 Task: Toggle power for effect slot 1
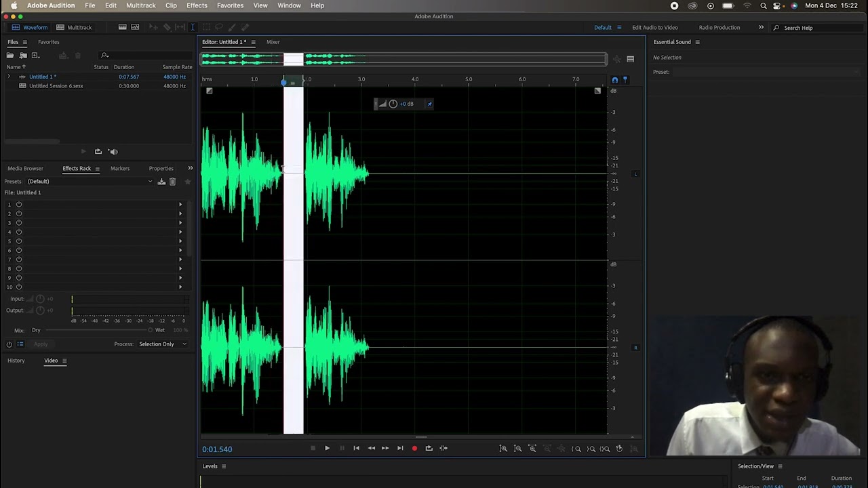[19, 205]
